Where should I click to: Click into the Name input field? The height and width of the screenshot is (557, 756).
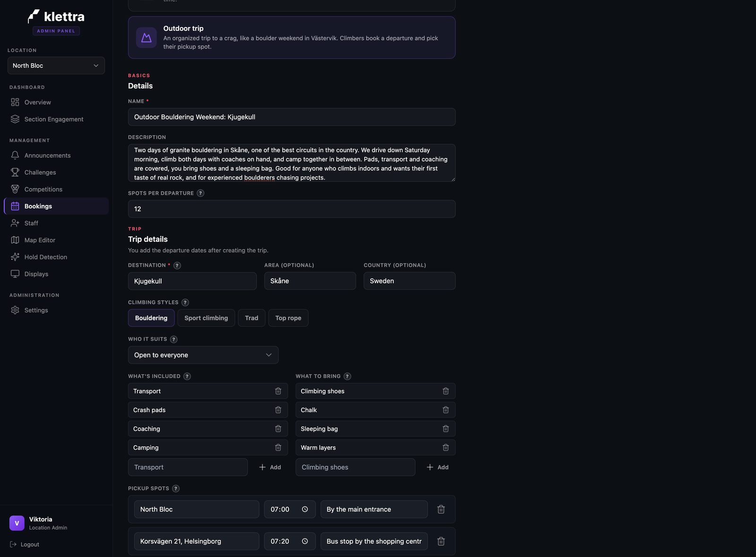pos(292,117)
